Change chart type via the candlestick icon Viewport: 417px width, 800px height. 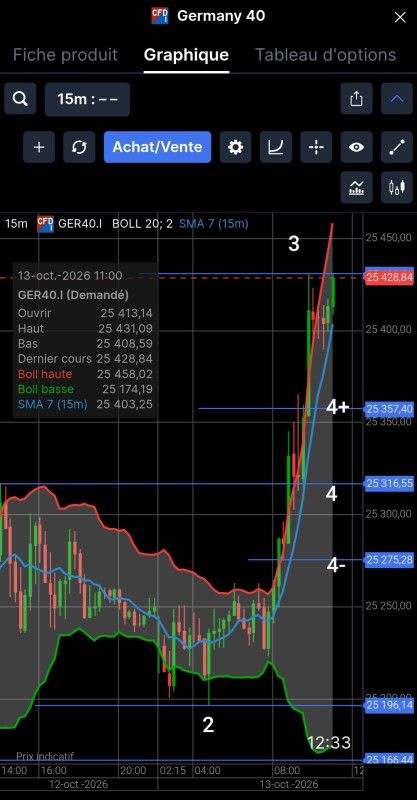coord(397,187)
